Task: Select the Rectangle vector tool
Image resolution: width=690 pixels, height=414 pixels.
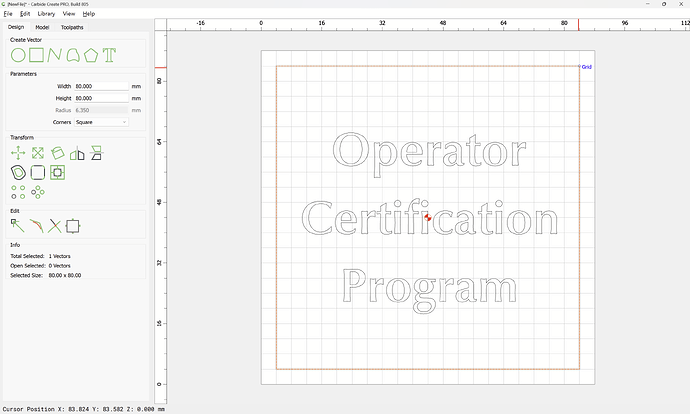Action: 36,55
